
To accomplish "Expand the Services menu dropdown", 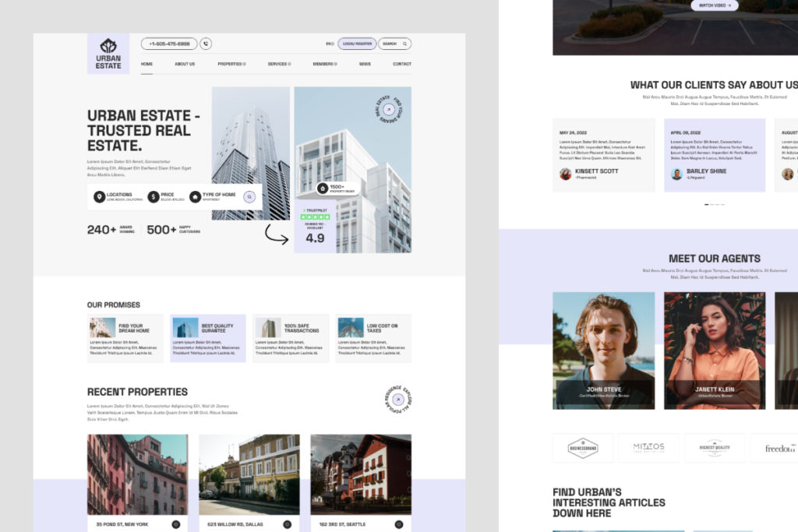I will coord(280,64).
